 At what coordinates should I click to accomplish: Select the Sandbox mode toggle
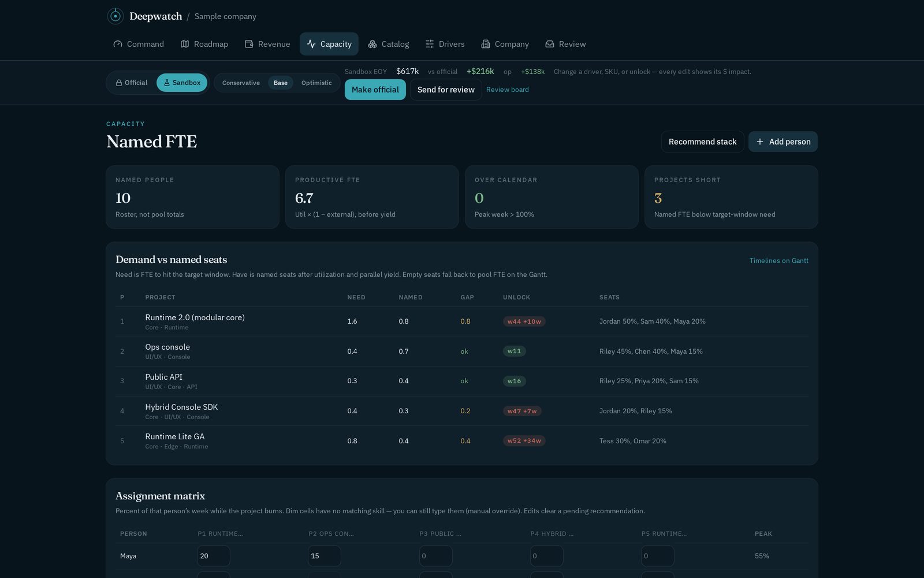(x=182, y=83)
